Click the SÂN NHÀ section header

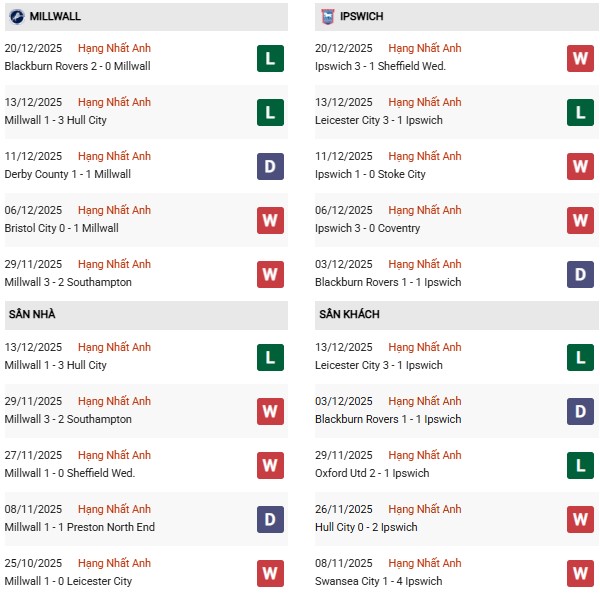coord(32,314)
